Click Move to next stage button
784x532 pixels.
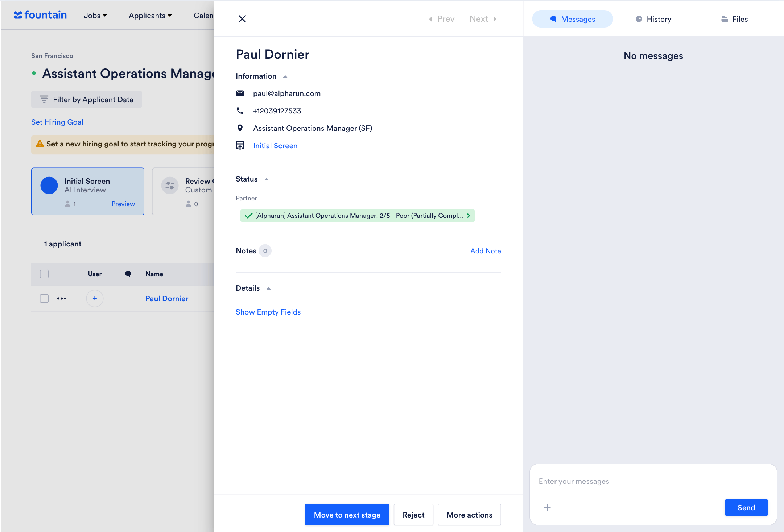coord(347,515)
